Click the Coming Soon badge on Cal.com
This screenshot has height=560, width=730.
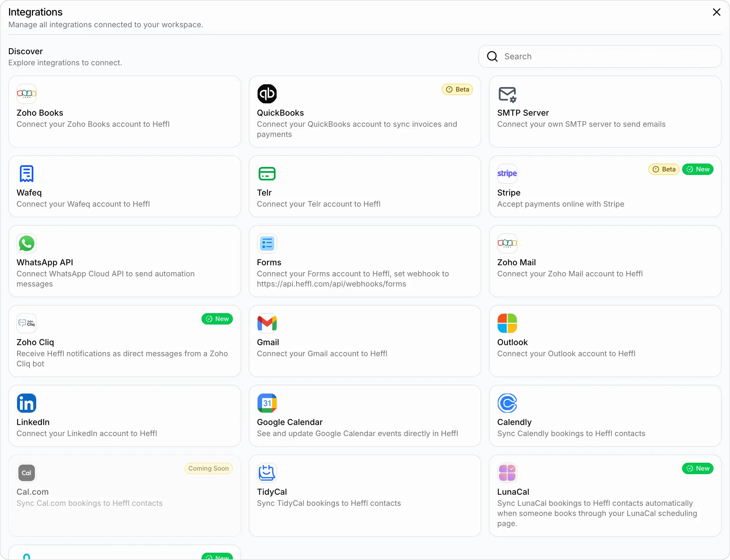click(208, 468)
